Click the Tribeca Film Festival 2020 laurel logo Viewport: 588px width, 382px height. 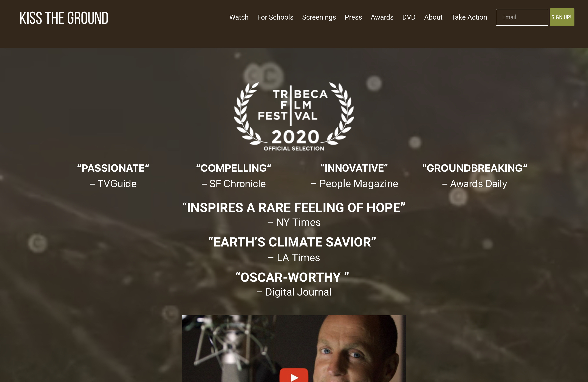point(294,117)
